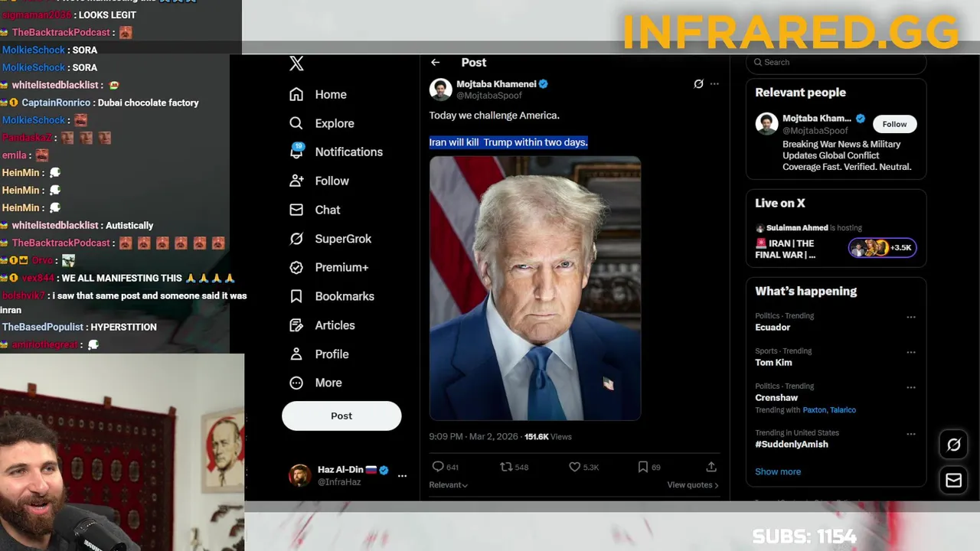This screenshot has width=980, height=551.
Task: Open Bookmarks menu label
Action: [x=345, y=296]
